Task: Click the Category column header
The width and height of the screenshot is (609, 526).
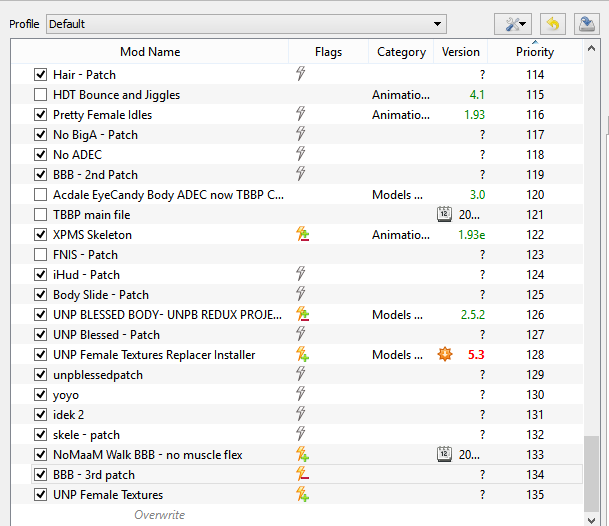Action: (401, 52)
